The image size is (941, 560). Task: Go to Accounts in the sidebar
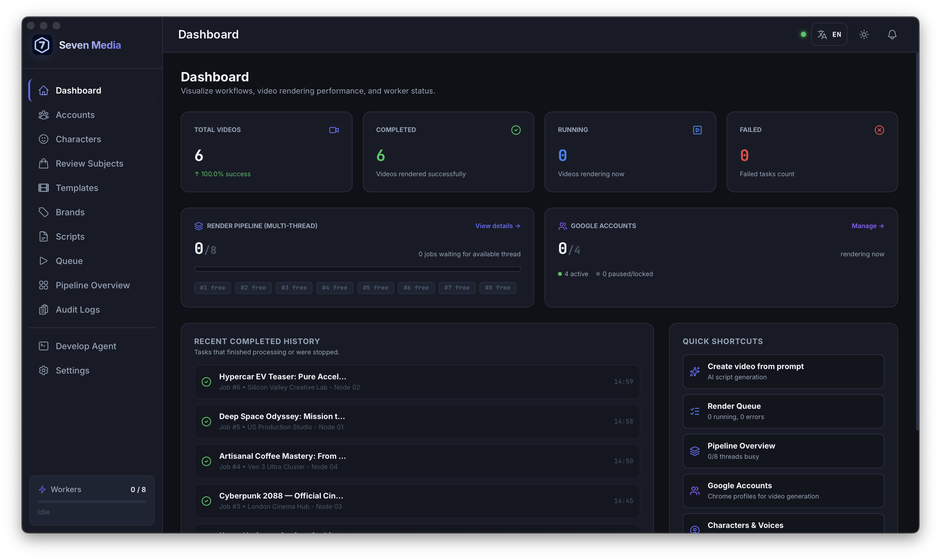(x=92, y=115)
